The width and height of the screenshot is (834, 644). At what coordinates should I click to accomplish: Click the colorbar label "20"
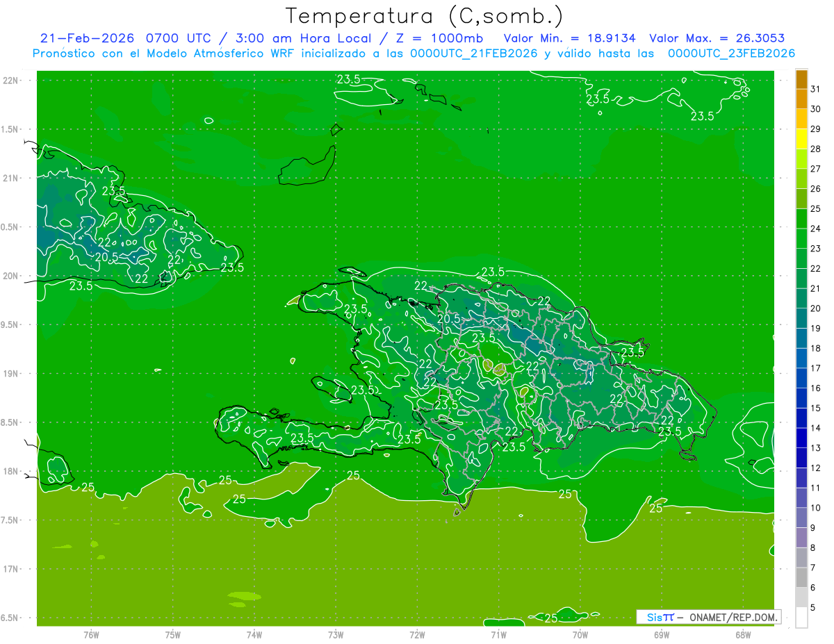point(815,308)
